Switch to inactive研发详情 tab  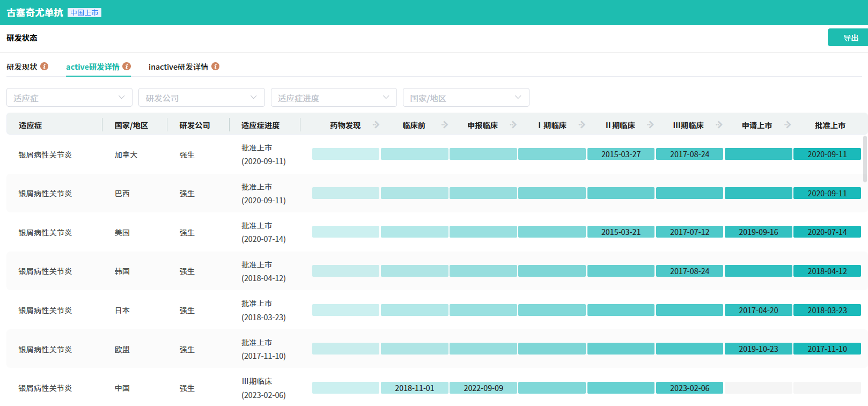coord(178,67)
